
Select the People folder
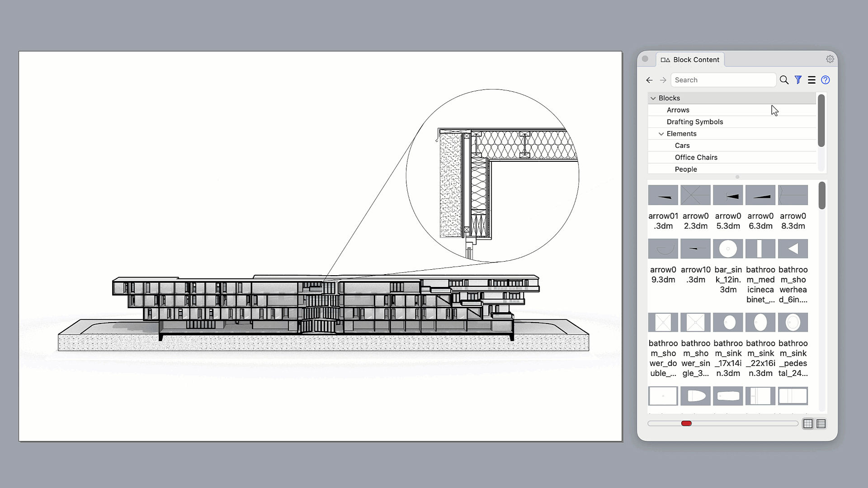pyautogui.click(x=732, y=169)
